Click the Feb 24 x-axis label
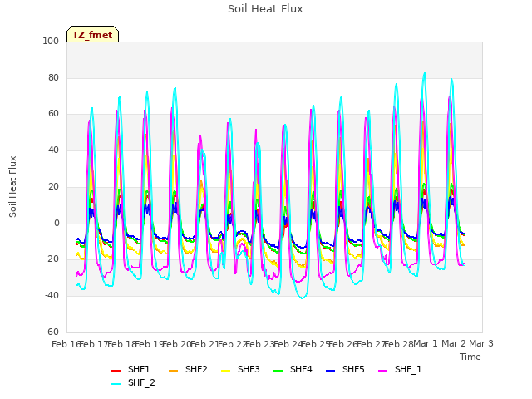This screenshot has height=399, width=532. click(288, 344)
